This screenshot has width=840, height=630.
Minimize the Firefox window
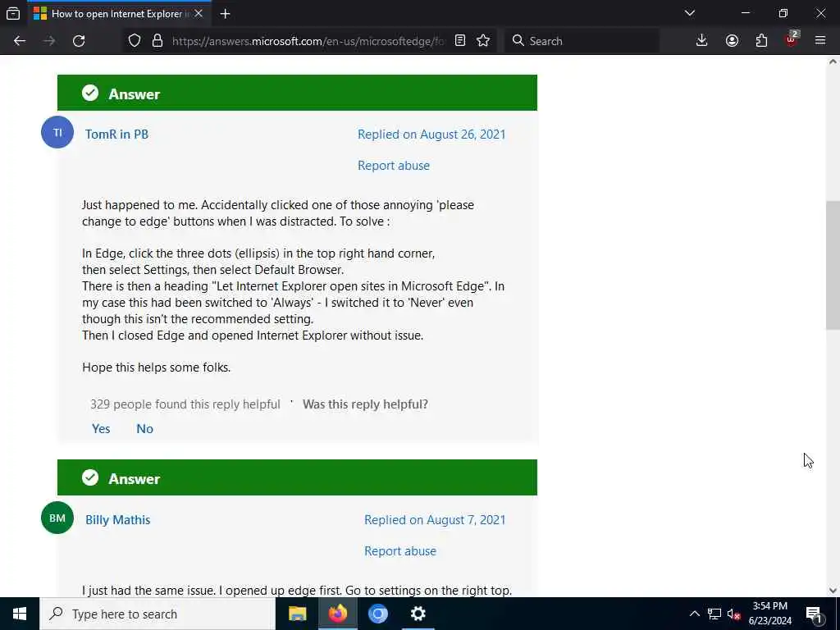[745, 13]
